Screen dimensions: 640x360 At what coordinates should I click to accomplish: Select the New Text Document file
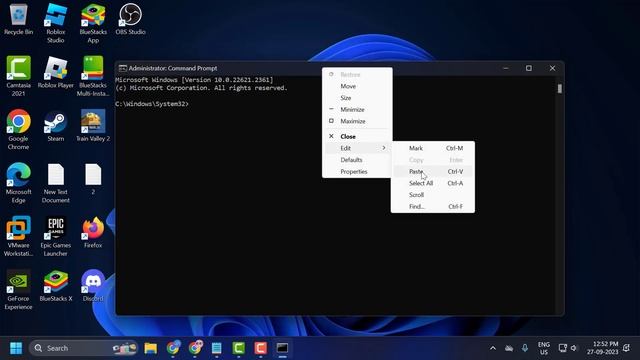point(56,183)
